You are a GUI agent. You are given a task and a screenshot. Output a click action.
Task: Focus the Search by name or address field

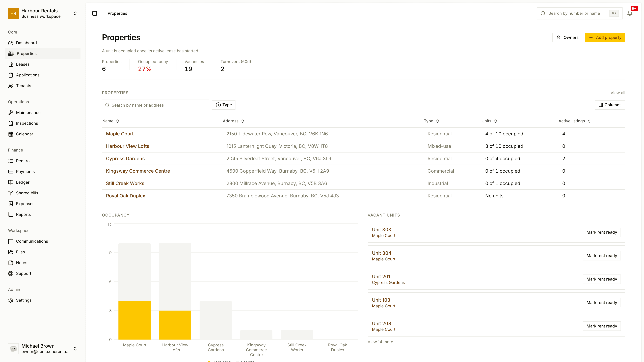tap(155, 105)
